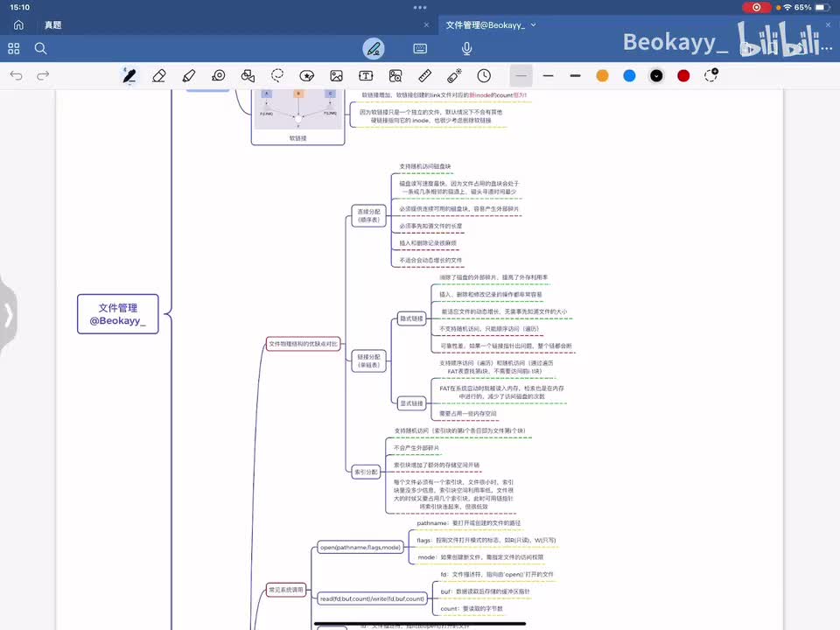
Task: Select the 隐式链接 node
Action: coord(411,318)
